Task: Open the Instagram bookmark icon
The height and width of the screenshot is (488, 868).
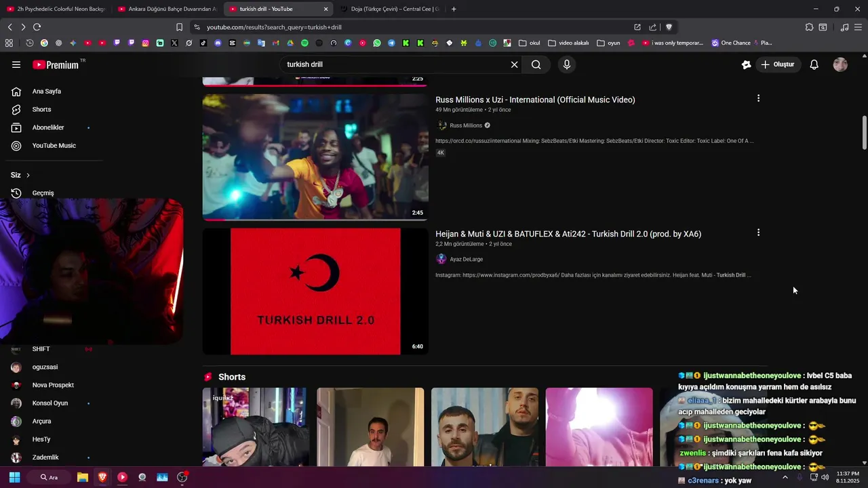Action: 145,43
